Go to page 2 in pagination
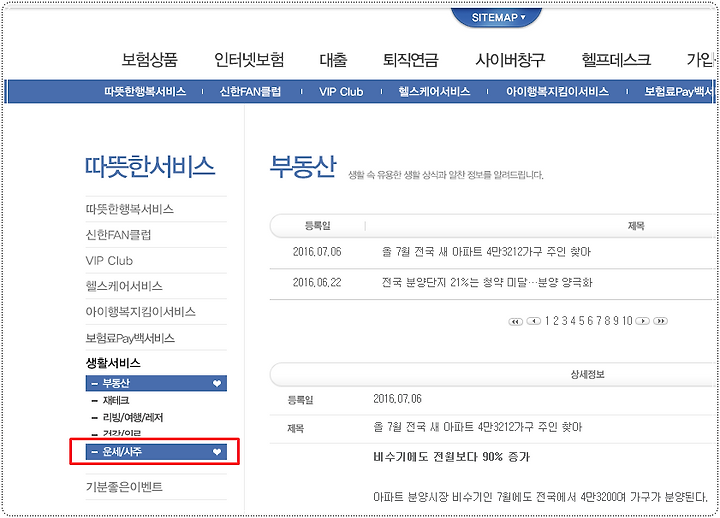Screen dimensions: 720x518 556,321
